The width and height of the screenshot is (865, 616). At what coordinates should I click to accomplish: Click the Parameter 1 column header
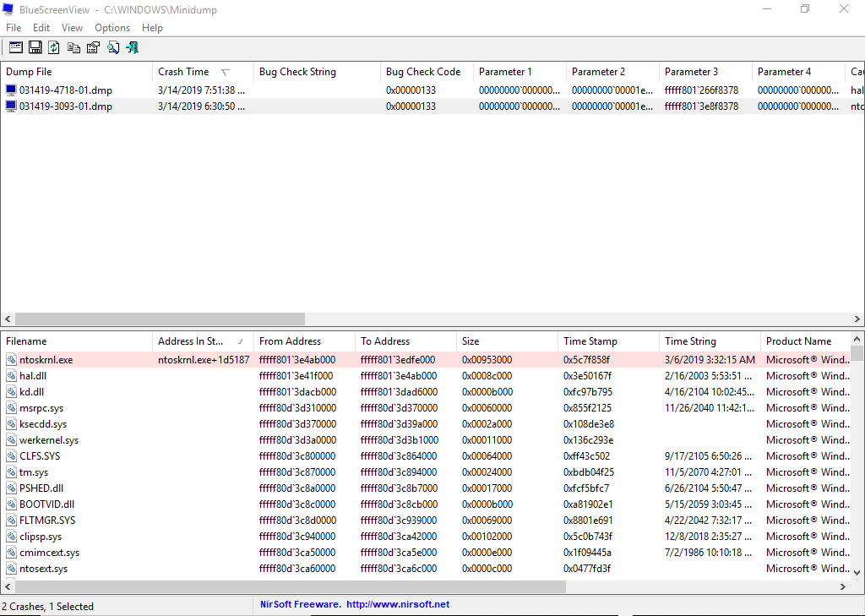[520, 72]
